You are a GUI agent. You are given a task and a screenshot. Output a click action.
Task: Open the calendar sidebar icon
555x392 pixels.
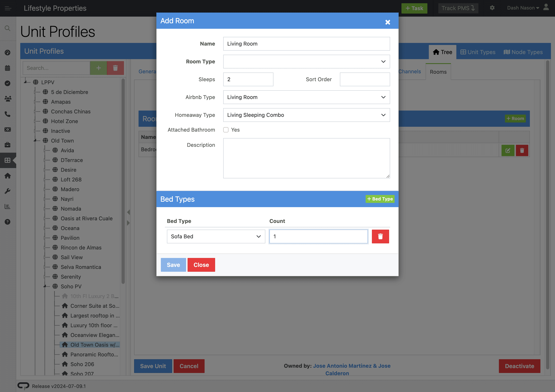pos(8,68)
